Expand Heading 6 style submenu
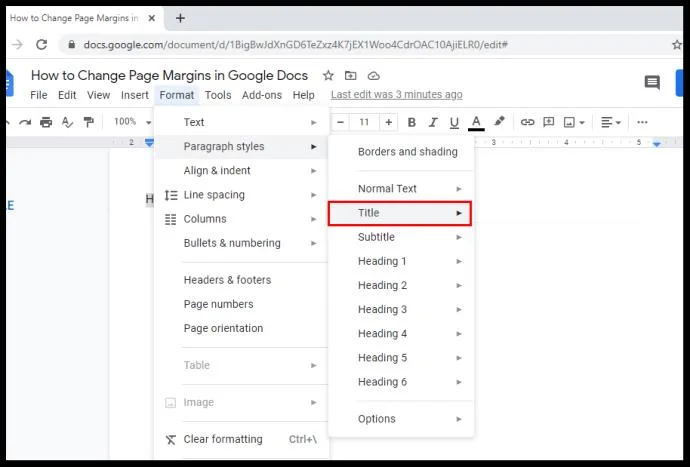Screen dimensions: 690x467 (x=401, y=382)
